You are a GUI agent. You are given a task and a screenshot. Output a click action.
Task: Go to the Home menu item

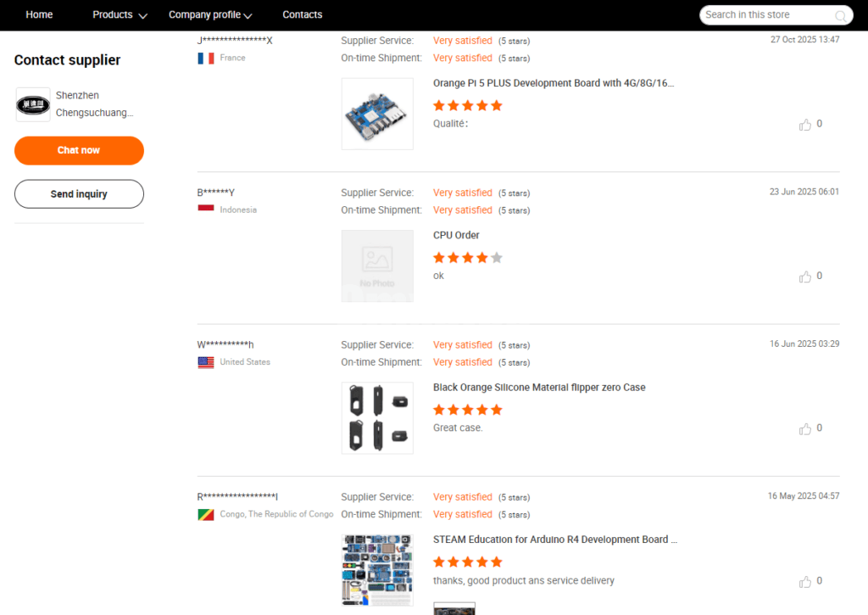[x=39, y=14]
